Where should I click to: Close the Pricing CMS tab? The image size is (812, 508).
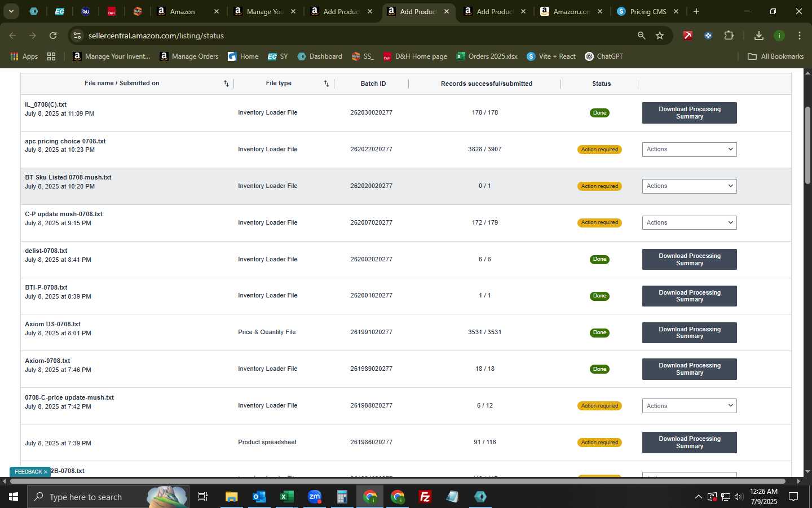pos(676,11)
